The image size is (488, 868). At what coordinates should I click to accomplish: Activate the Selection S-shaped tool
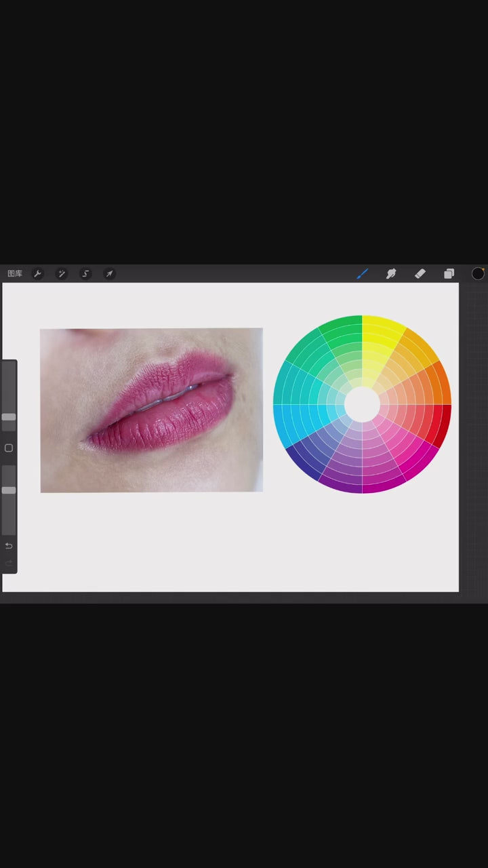pos(85,274)
